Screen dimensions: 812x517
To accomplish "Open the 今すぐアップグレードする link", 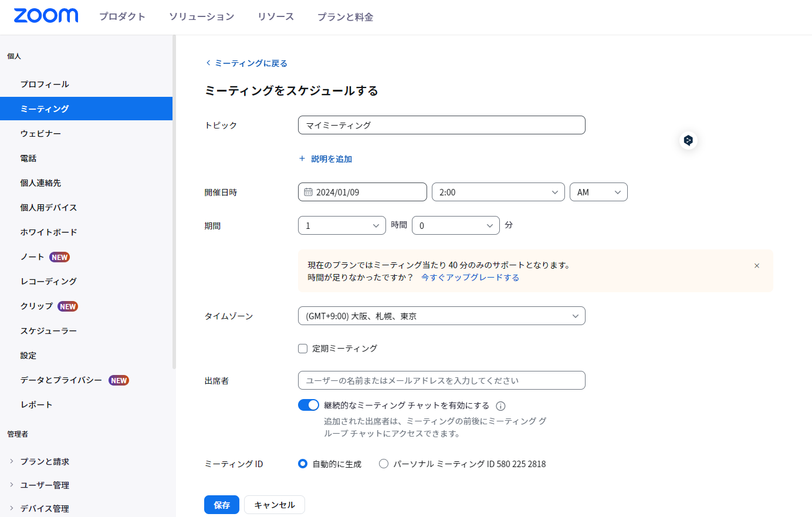I will [x=469, y=277].
